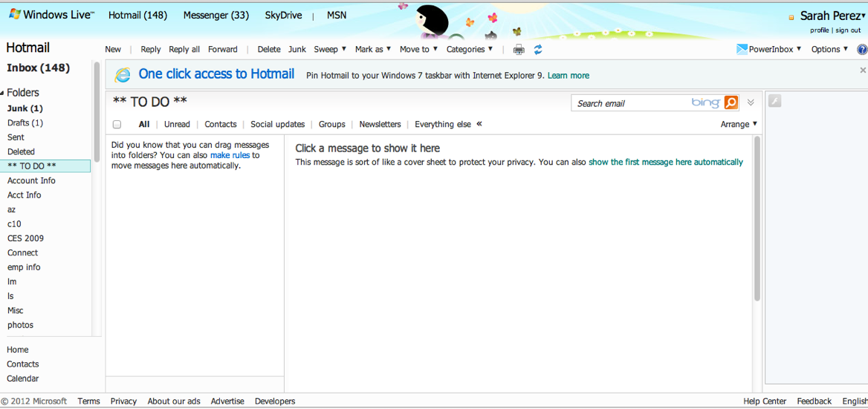The width and height of the screenshot is (868, 409).
Task: Open Contacts in left sidebar
Action: coord(23,364)
